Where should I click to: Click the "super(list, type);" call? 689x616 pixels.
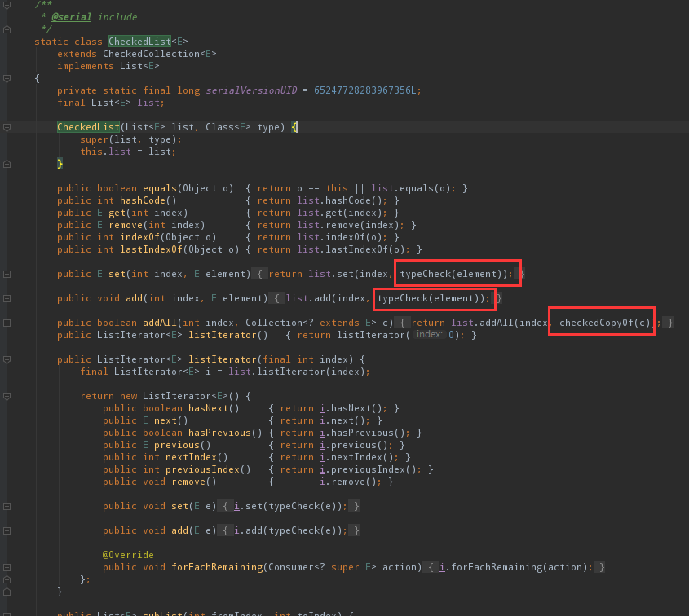click(131, 139)
